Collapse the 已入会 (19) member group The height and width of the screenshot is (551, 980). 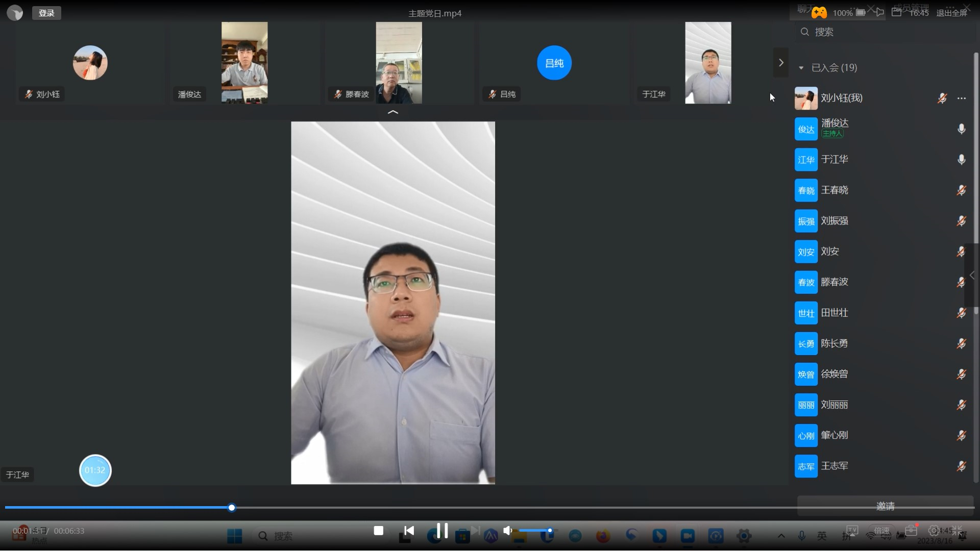click(801, 67)
